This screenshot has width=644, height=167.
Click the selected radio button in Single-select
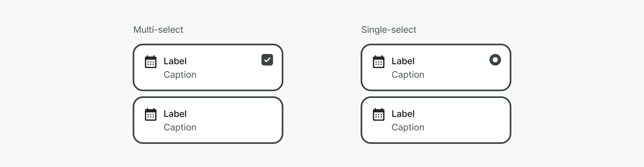[495, 60]
